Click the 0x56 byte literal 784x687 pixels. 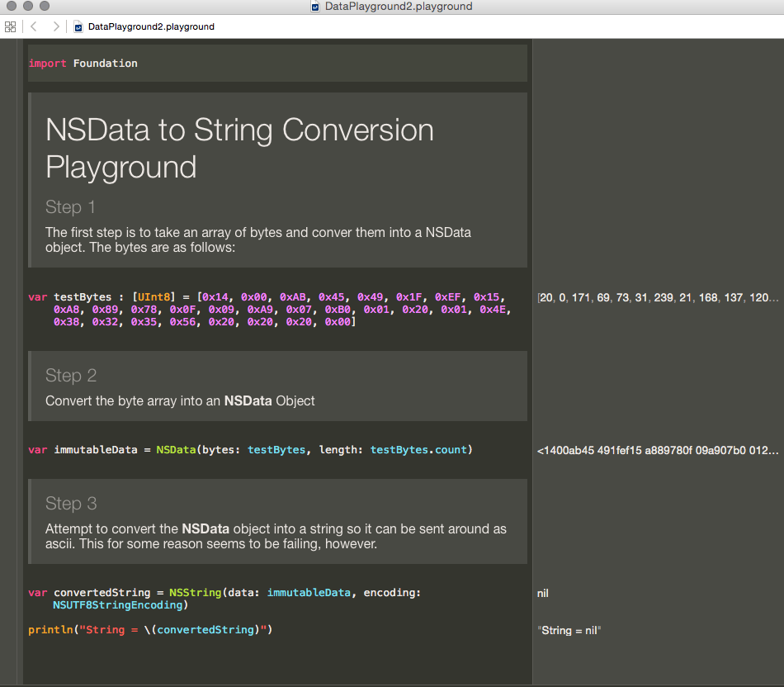(x=182, y=322)
